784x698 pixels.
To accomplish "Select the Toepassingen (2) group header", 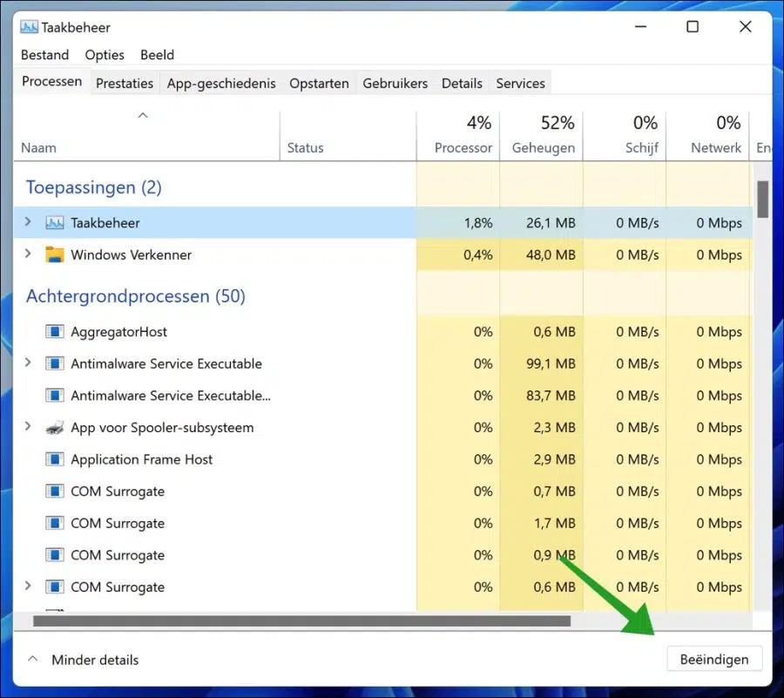I will tap(93, 187).
